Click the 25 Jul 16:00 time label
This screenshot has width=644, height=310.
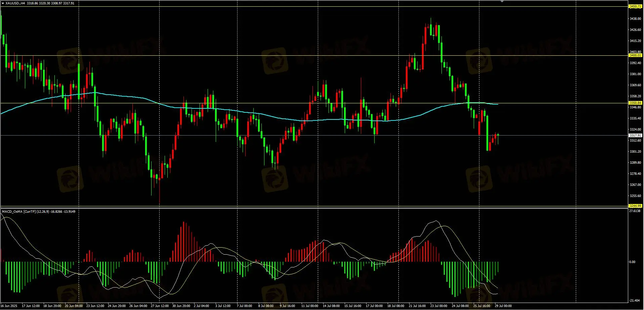pyautogui.click(x=482, y=306)
